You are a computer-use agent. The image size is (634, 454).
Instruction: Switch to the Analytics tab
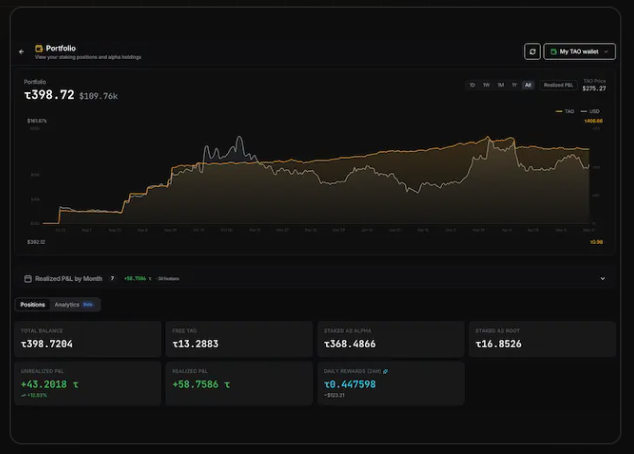(74, 304)
